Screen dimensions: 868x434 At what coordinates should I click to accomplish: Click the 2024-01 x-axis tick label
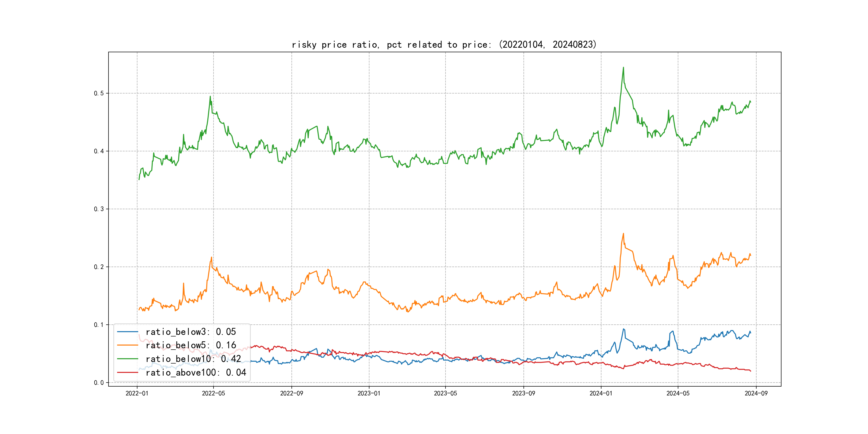click(601, 394)
